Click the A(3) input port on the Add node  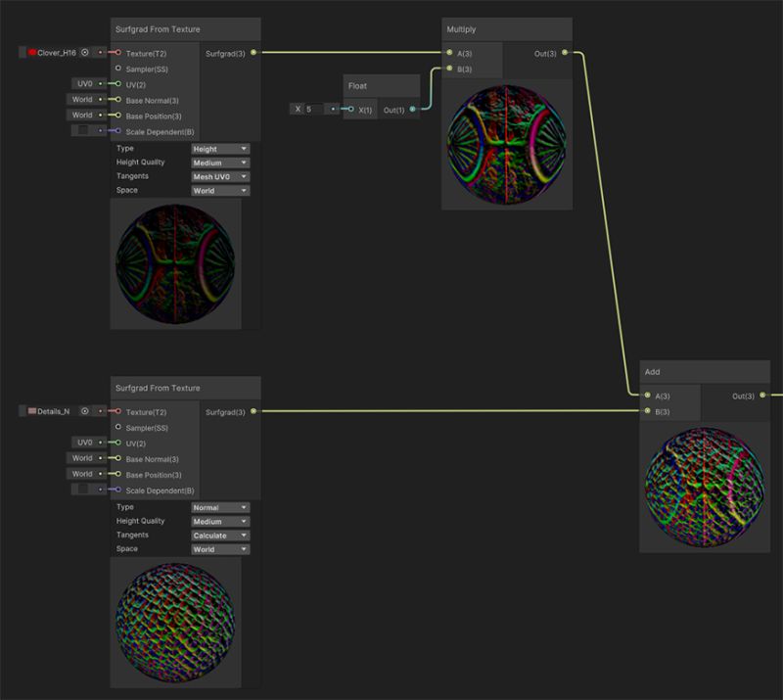[x=646, y=396]
